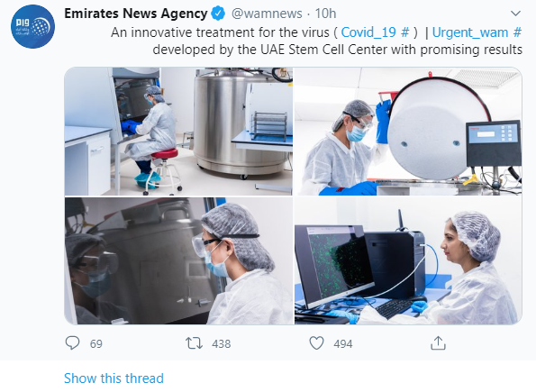Open photo of woman viewing green cells monitor
Viewport: 536px width, 392px height.
point(408,260)
